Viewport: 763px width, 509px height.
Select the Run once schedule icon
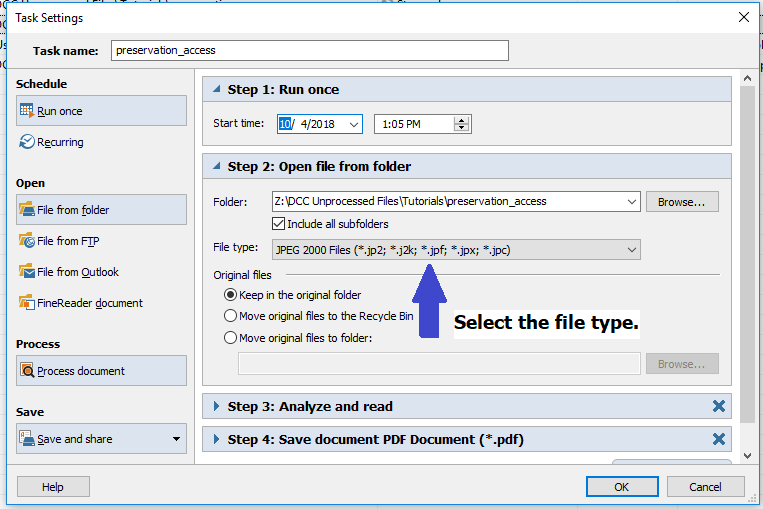point(27,111)
